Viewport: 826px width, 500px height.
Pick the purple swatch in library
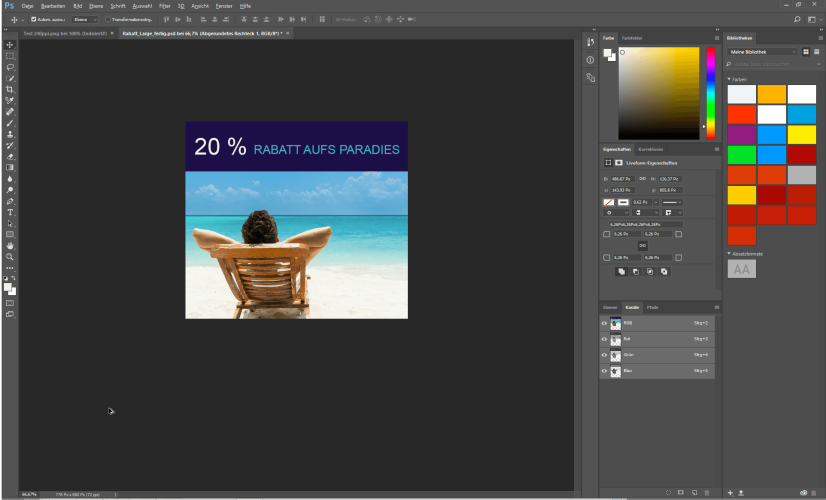click(x=742, y=134)
